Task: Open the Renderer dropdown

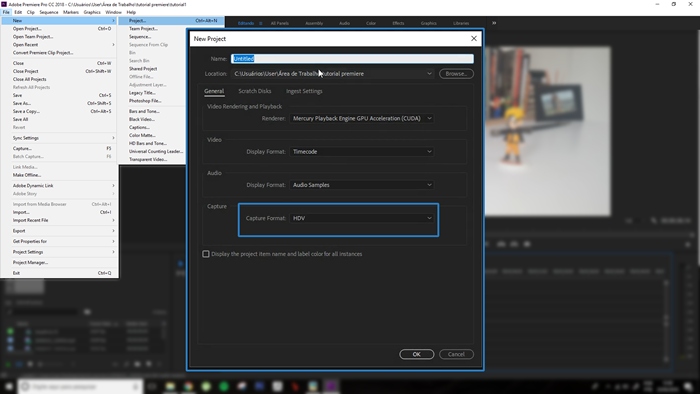Action: pyautogui.click(x=361, y=118)
